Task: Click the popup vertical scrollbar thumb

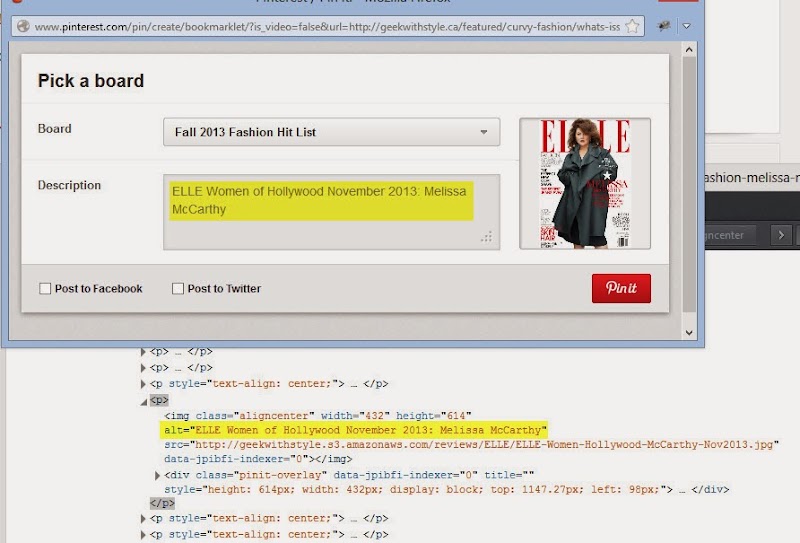Action: 689,184
